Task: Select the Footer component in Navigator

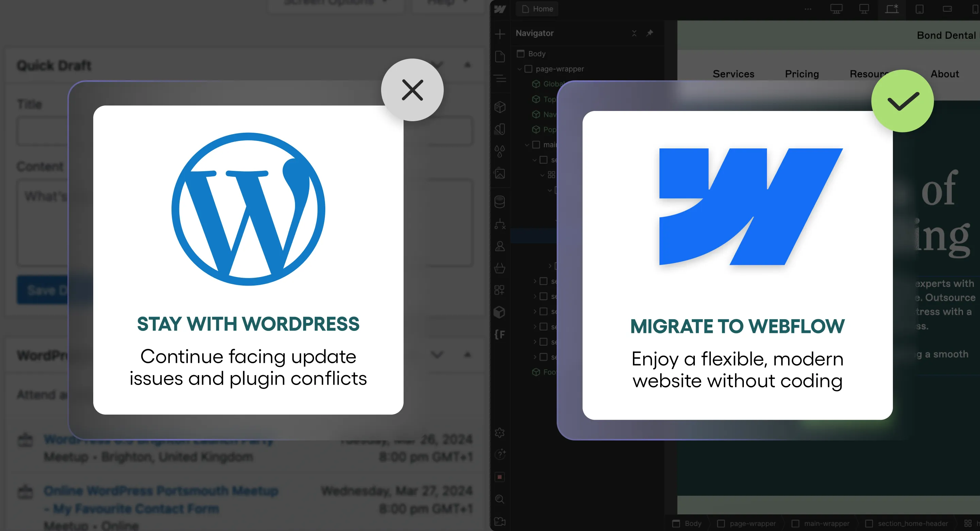Action: (544, 372)
